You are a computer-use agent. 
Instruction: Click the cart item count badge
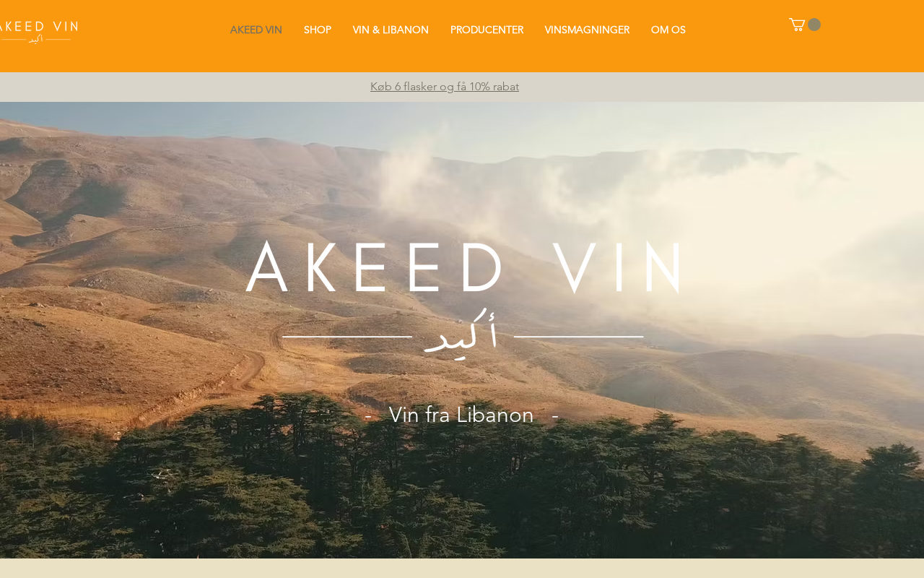tap(814, 25)
